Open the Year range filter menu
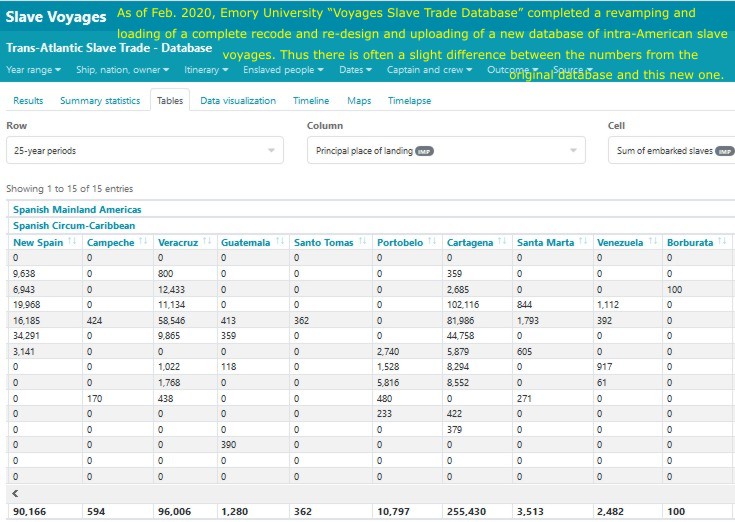735x522 pixels. [33, 70]
